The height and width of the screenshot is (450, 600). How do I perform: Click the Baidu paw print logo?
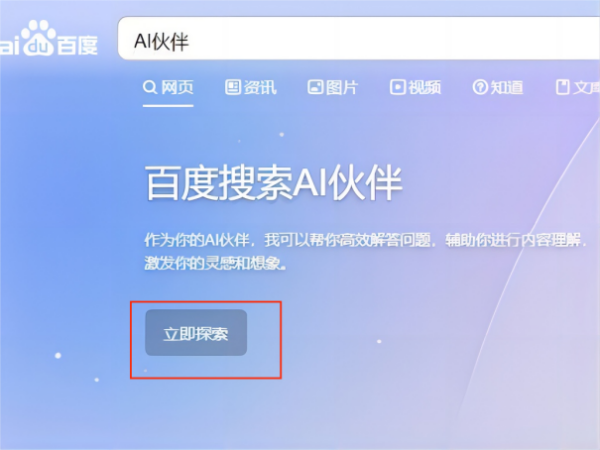[38, 38]
